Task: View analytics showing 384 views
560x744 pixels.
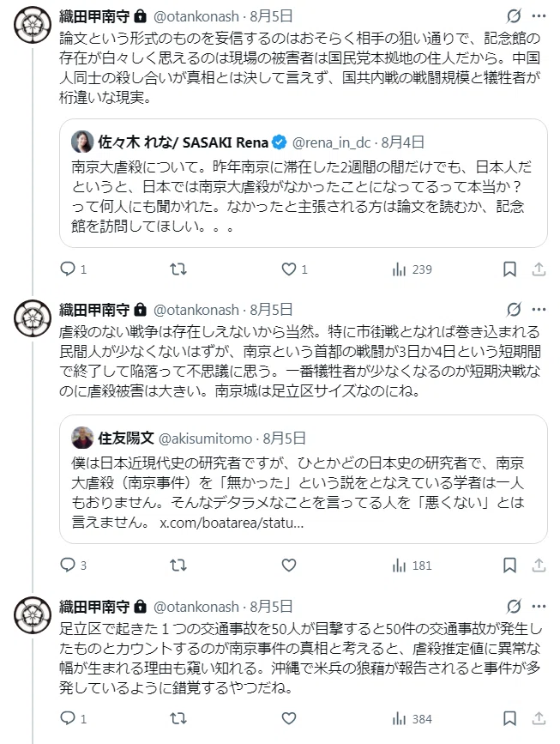Action: pos(412,719)
